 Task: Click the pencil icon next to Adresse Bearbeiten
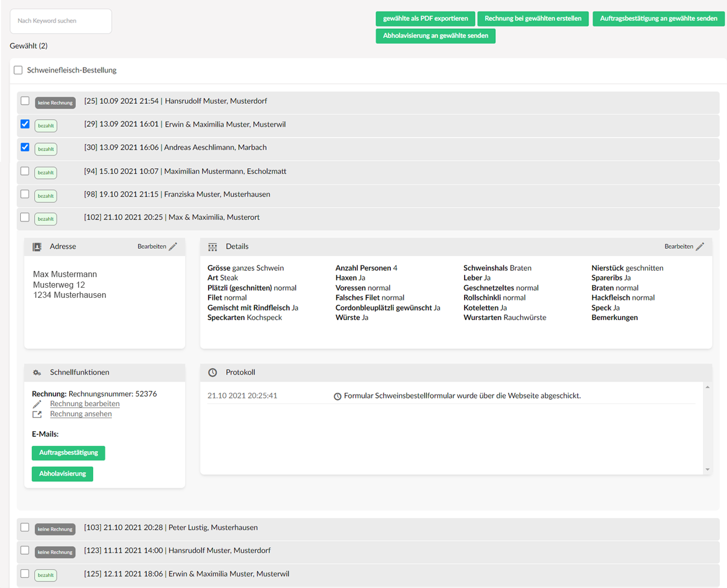(173, 247)
